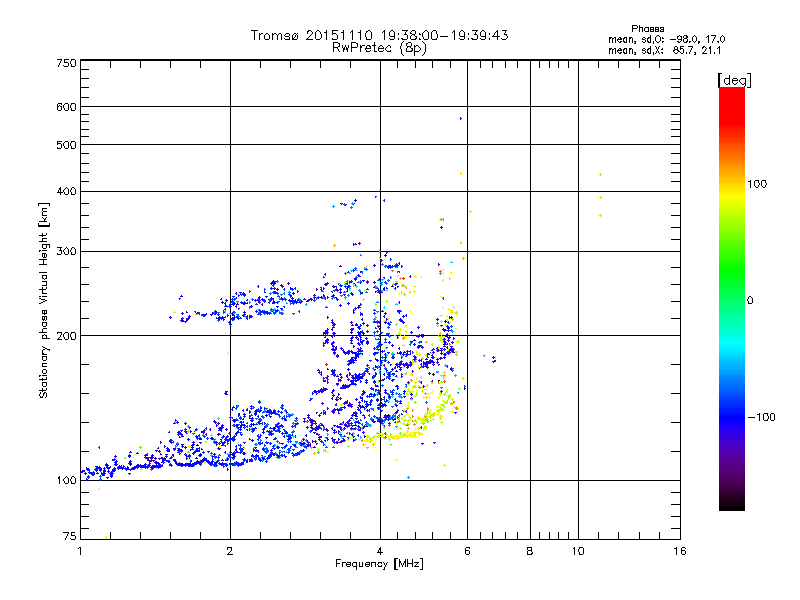
Task: Click y-axis label '600'
Action: [x=66, y=107]
